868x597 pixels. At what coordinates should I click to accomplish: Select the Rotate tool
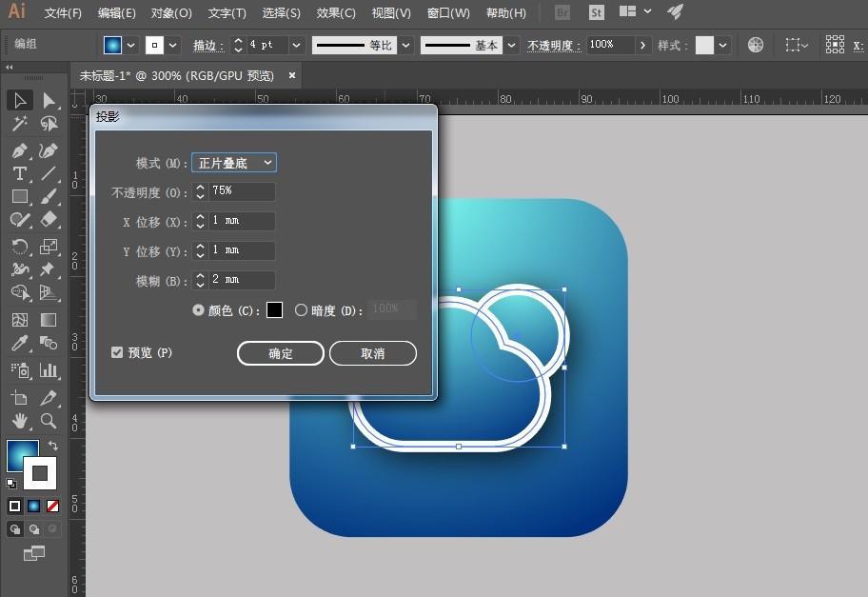pos(20,247)
